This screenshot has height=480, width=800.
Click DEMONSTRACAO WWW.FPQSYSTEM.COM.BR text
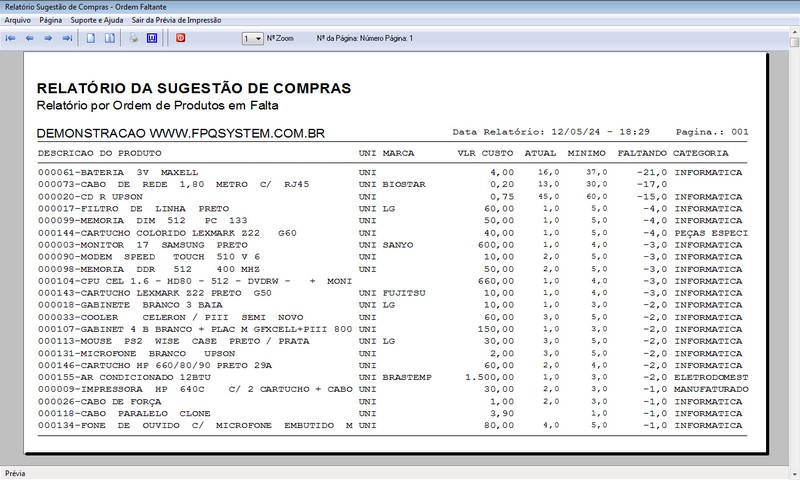(181, 134)
